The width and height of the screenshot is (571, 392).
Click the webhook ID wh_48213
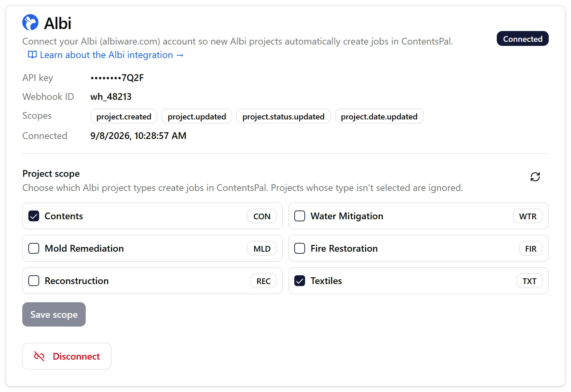click(111, 97)
